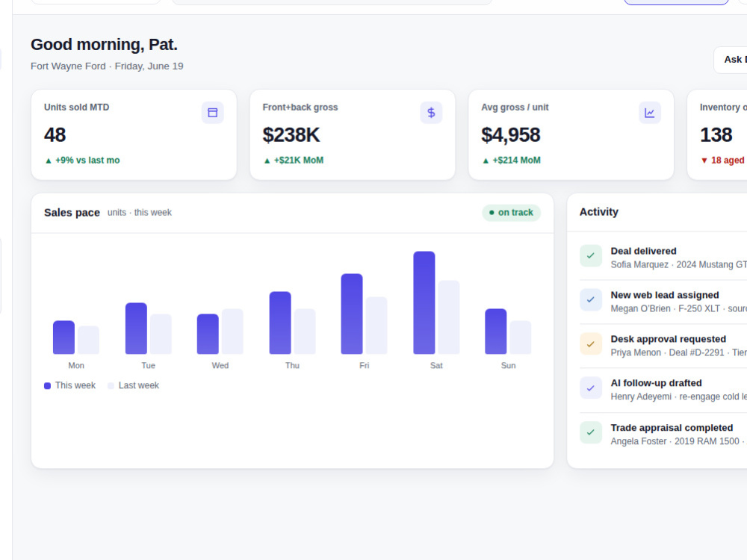Click the Units sold MTD card icon
Viewport: 747px width, 560px height.
coord(212,113)
